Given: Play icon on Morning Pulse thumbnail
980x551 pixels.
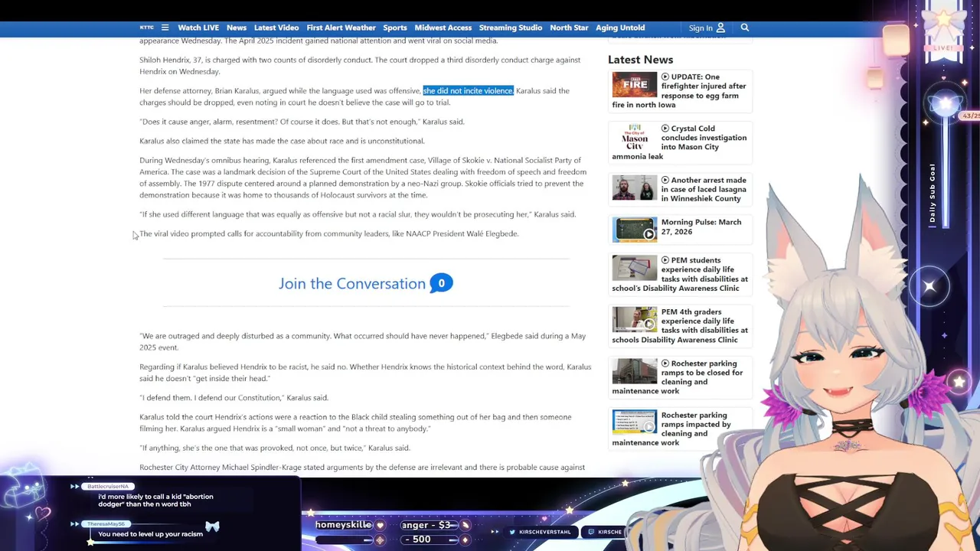Looking at the screenshot, I should point(648,234).
